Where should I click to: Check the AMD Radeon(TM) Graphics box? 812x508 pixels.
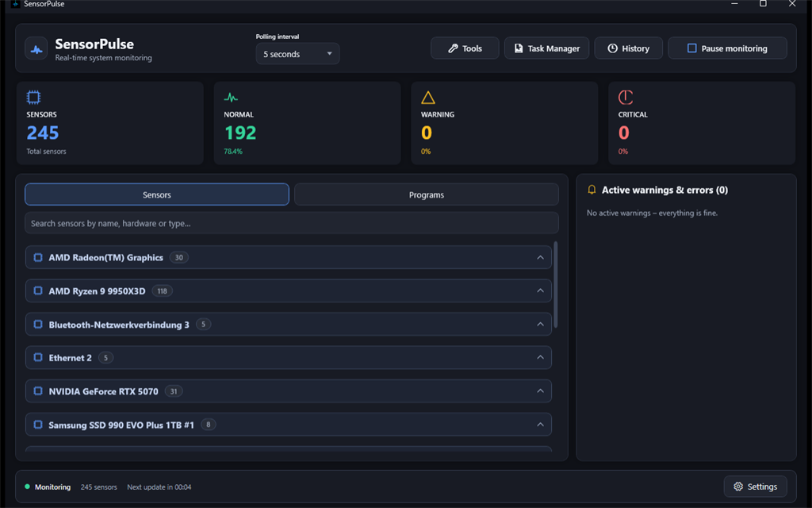pos(38,257)
